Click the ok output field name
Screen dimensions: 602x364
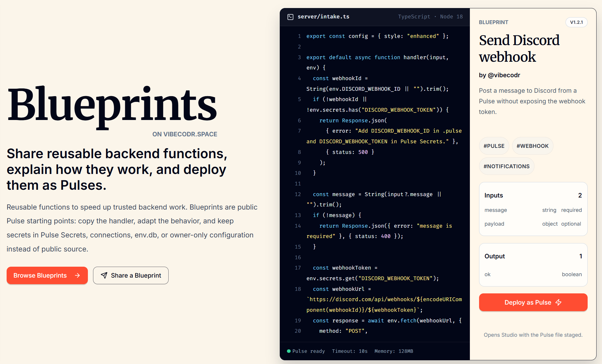487,274
